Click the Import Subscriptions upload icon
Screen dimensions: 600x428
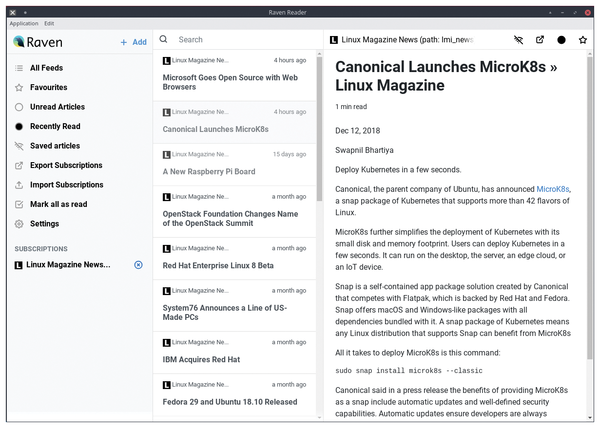point(19,185)
